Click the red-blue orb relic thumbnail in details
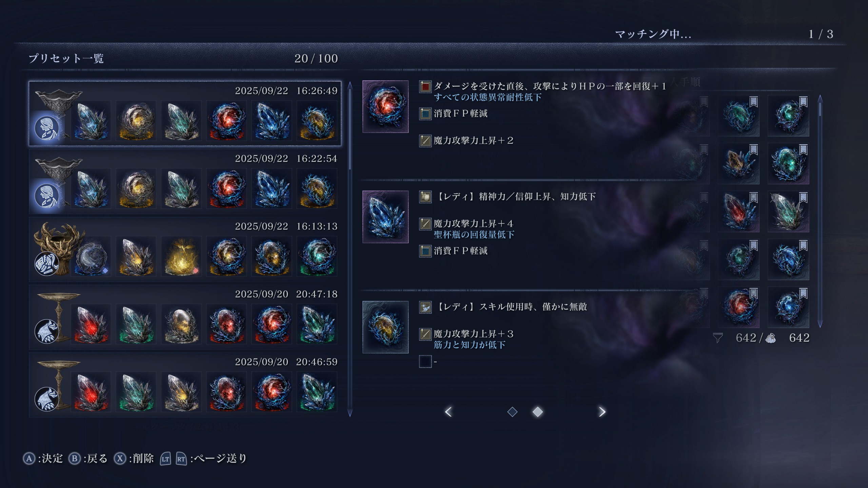 (x=386, y=106)
